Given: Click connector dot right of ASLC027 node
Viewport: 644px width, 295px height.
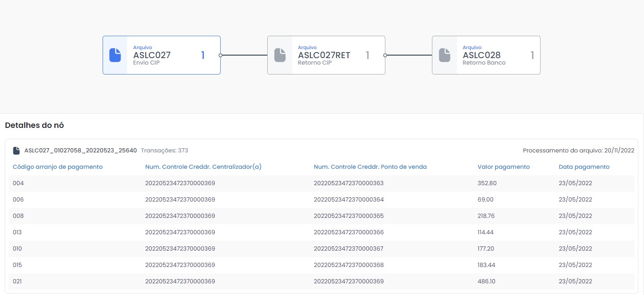Looking at the screenshot, I should click(x=220, y=55).
